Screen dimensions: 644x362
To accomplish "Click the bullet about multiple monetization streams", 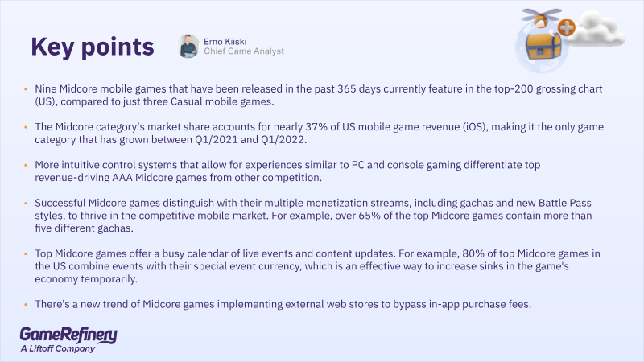I will 313,216.
